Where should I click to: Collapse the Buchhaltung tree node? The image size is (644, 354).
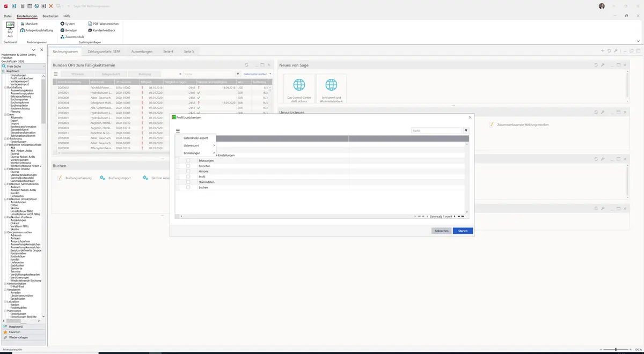pos(5,87)
